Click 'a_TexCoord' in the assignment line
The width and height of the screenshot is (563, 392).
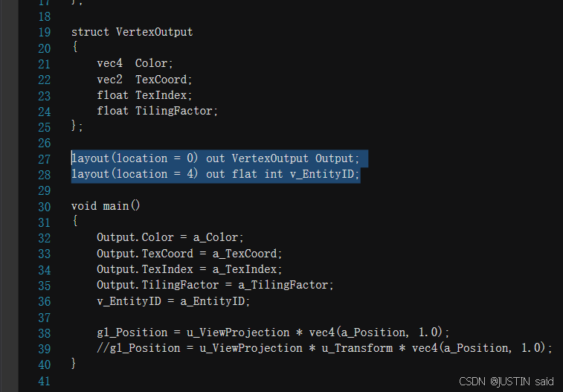251,254
